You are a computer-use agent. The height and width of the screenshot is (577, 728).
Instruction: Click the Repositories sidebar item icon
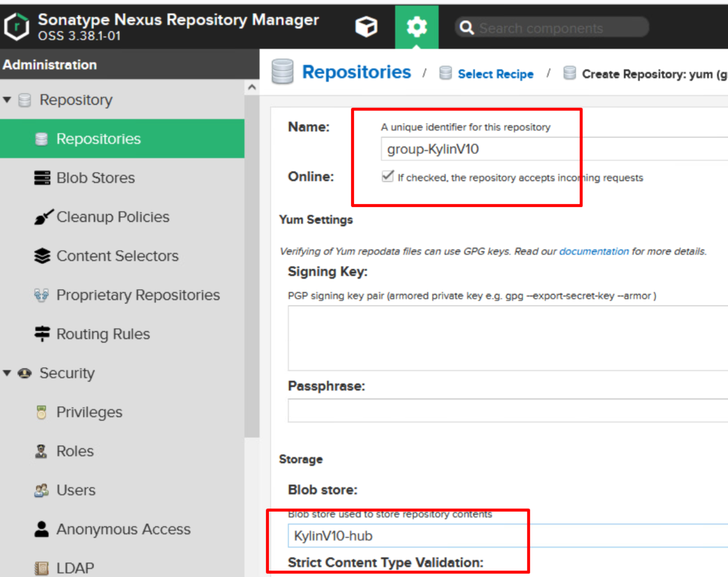pos(42,139)
